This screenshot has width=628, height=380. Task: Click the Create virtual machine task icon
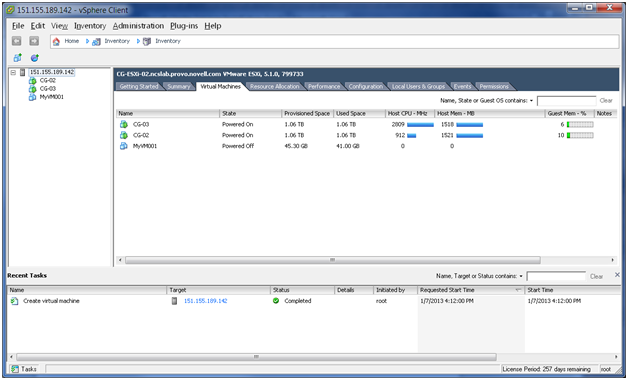pos(15,301)
